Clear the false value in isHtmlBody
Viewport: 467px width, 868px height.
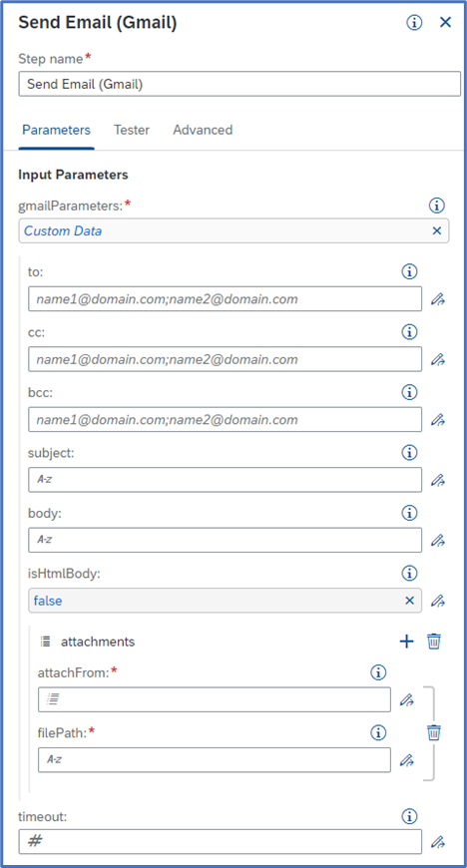click(x=409, y=600)
